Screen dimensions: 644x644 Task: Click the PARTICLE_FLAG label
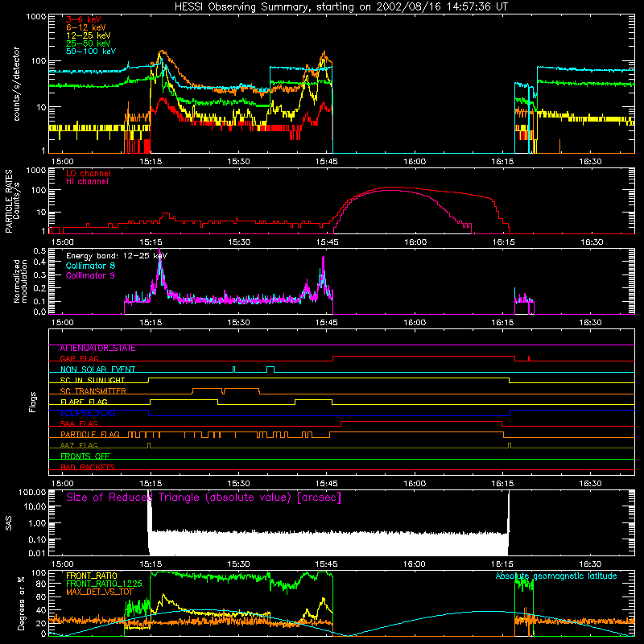pyautogui.click(x=90, y=435)
